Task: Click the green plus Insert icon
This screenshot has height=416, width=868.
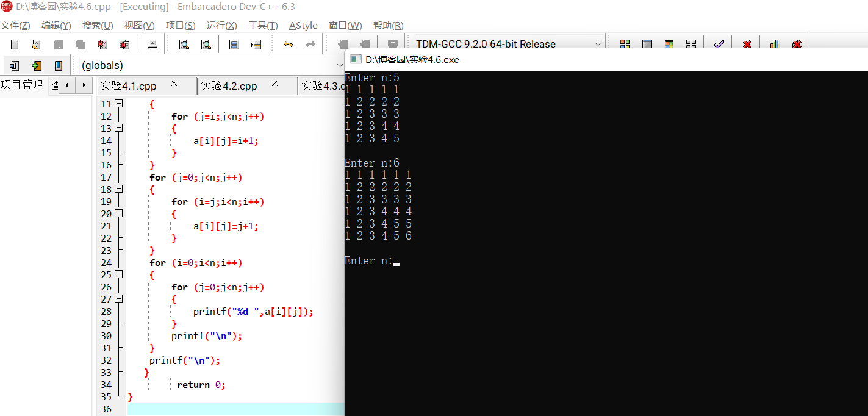Action: [x=37, y=65]
